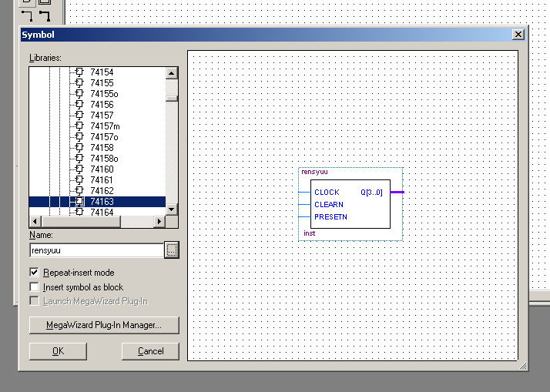This screenshot has width=550, height=392.
Task: Click the Name input field containing rensyuu
Action: point(96,250)
